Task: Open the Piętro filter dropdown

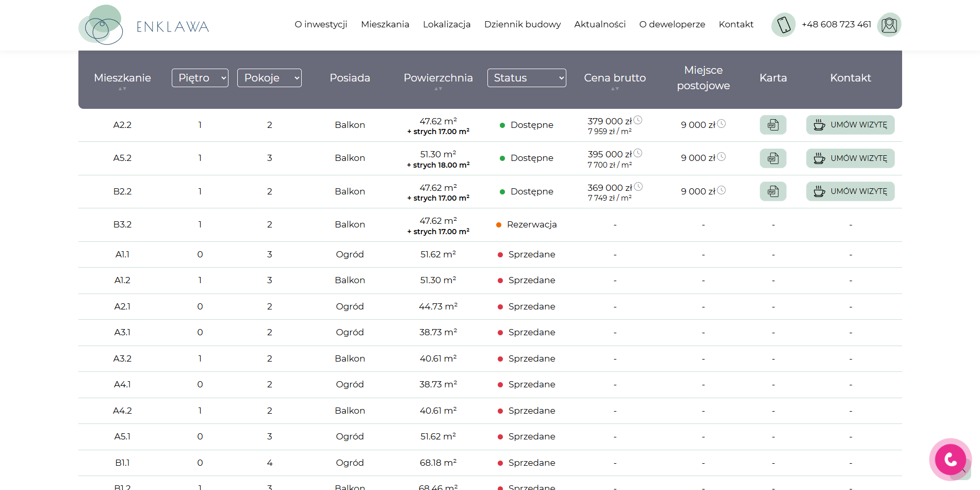Action: pyautogui.click(x=200, y=78)
